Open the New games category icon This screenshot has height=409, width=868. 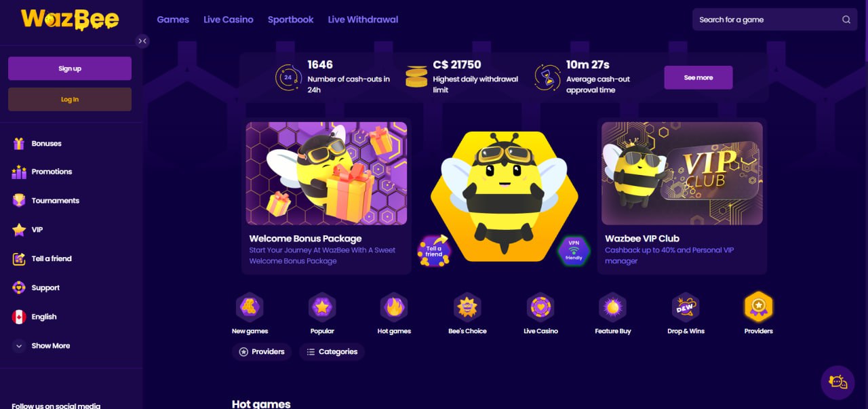(250, 307)
